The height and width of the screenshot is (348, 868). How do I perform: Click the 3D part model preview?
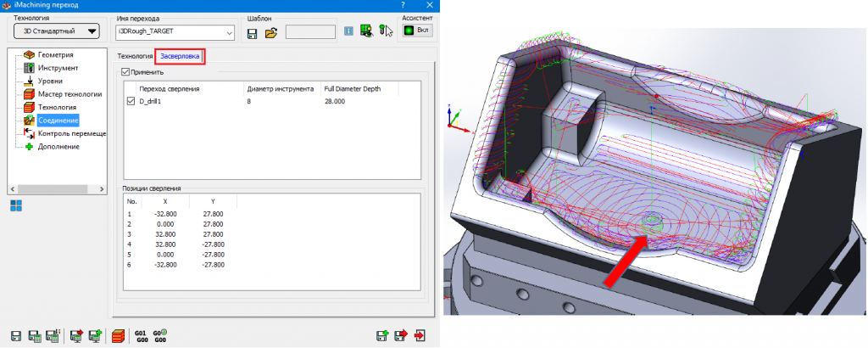tap(656, 171)
